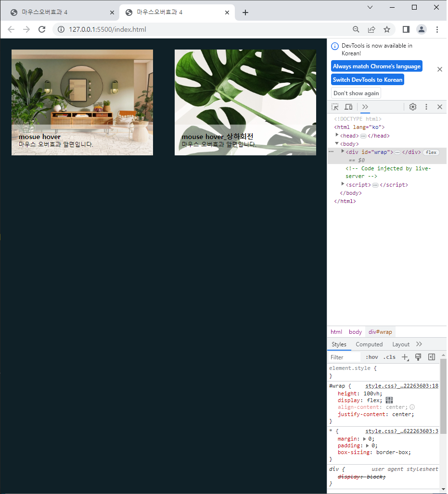This screenshot has height=494, width=448.
Task: View site information icon in address bar
Action: coord(61,29)
